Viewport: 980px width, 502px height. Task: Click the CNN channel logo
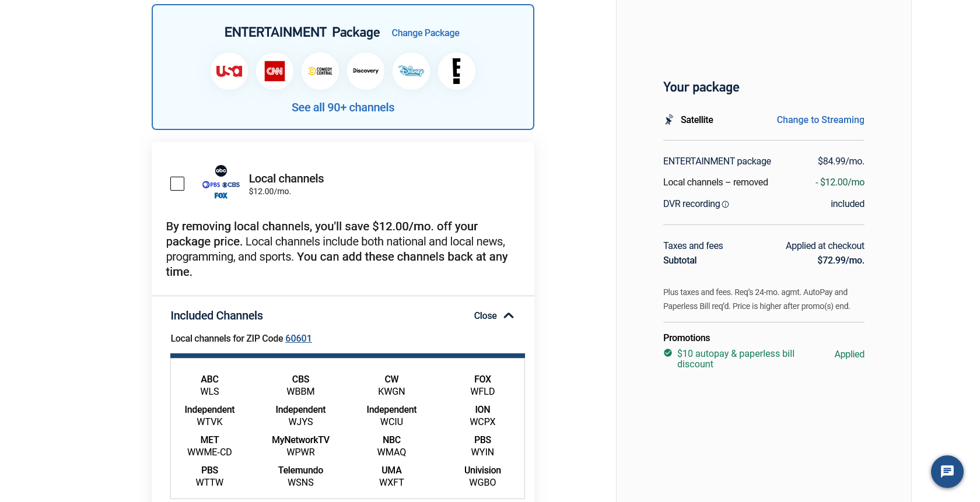275,71
